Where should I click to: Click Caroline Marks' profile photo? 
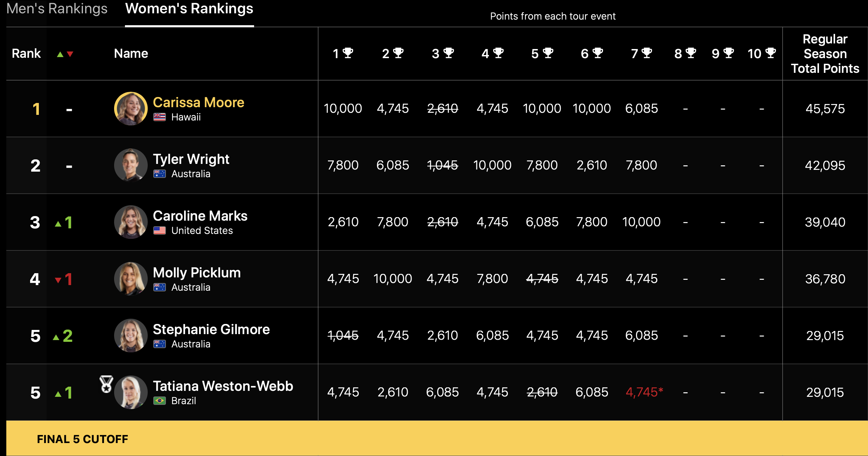tap(131, 222)
